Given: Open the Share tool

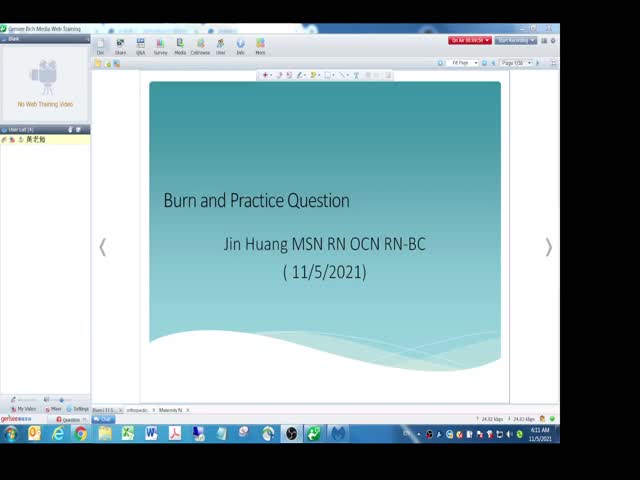Looking at the screenshot, I should coord(120,46).
